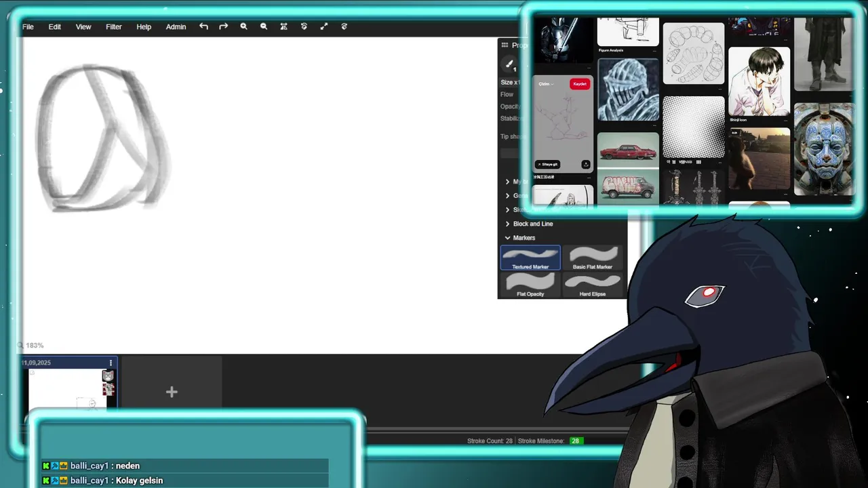Image resolution: width=868 pixels, height=488 pixels.
Task: Open the halftone gradient pin
Action: pos(693,127)
